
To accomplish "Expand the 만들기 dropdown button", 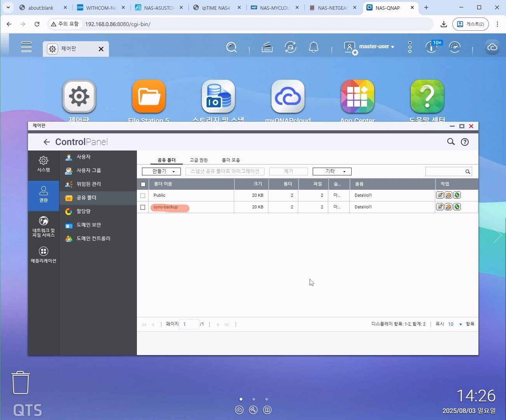I will pyautogui.click(x=161, y=171).
